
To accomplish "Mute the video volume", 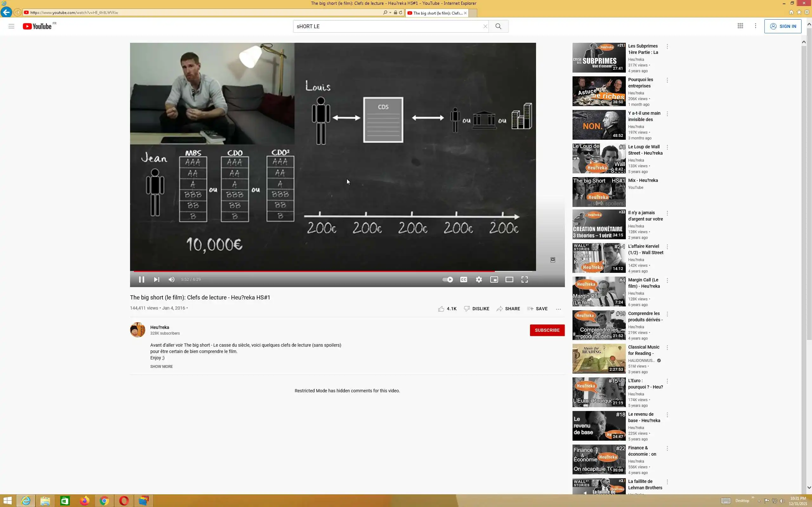I will [x=172, y=279].
